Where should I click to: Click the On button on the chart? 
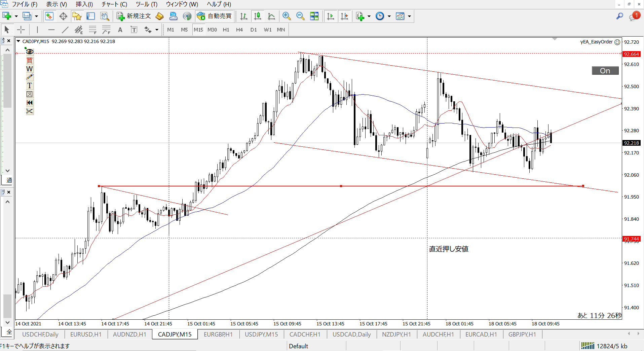click(x=605, y=71)
